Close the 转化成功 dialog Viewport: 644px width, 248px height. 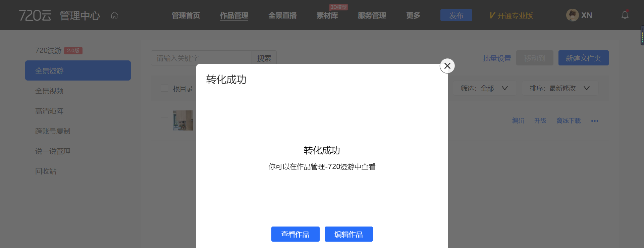pos(447,66)
